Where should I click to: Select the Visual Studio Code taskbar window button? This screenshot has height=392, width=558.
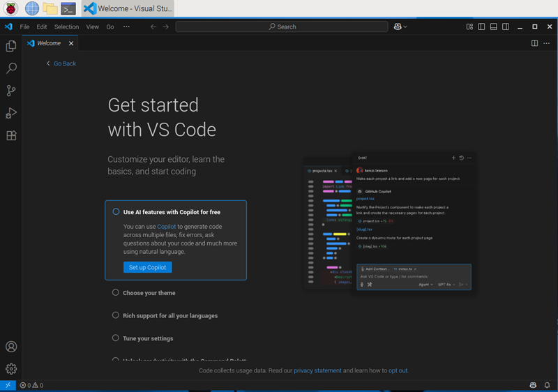[x=128, y=8]
